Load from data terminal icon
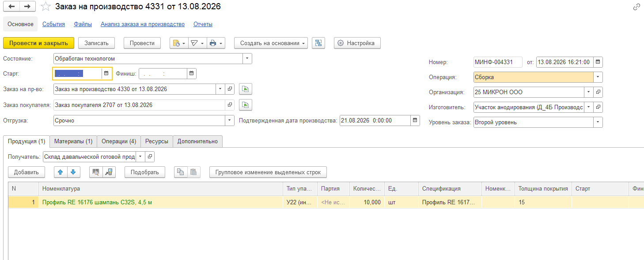This screenshot has height=260, width=644. [109, 172]
